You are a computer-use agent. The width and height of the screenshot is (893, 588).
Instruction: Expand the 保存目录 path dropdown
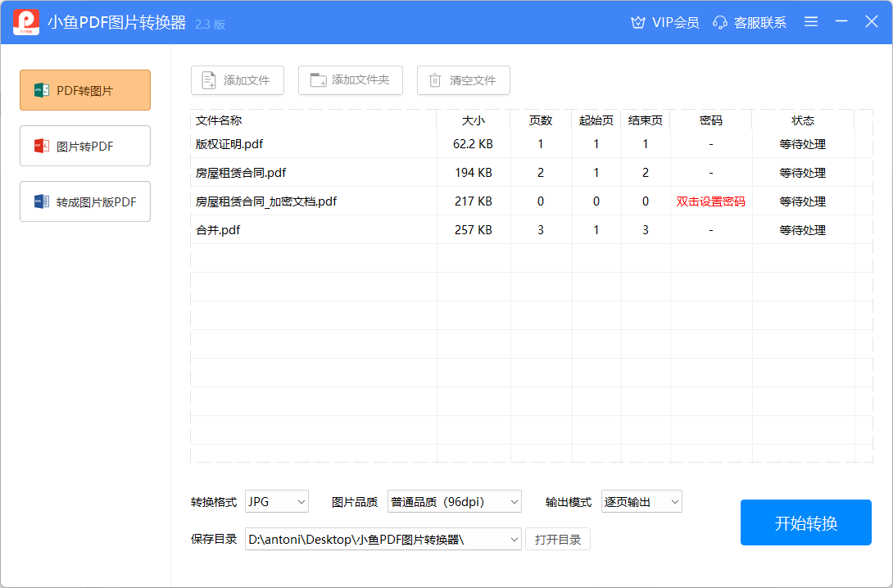(514, 539)
